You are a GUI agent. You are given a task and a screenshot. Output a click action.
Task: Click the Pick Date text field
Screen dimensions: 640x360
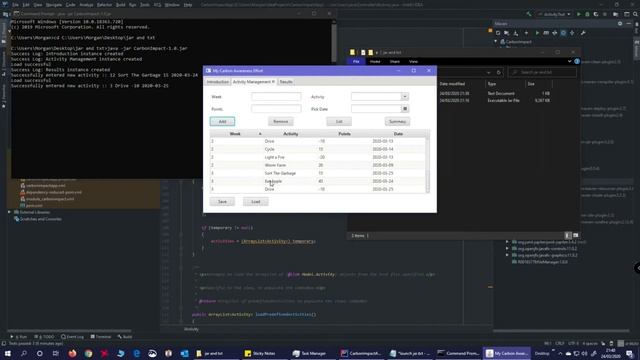(376, 109)
